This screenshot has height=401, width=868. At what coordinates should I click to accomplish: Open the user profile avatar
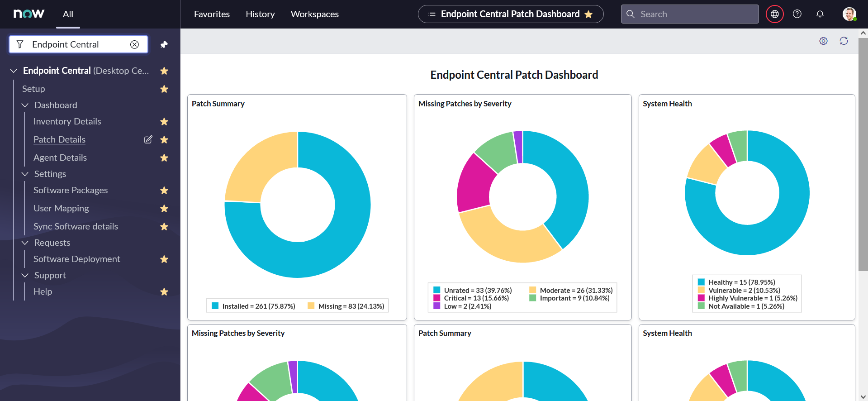(x=849, y=14)
